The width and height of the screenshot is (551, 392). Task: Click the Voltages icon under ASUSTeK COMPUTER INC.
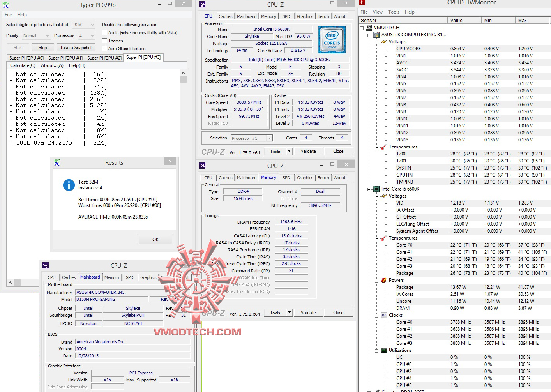pos(384,42)
